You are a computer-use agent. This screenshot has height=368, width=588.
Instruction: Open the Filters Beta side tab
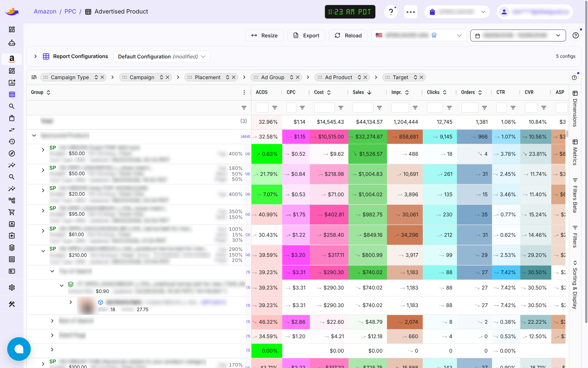point(575,195)
